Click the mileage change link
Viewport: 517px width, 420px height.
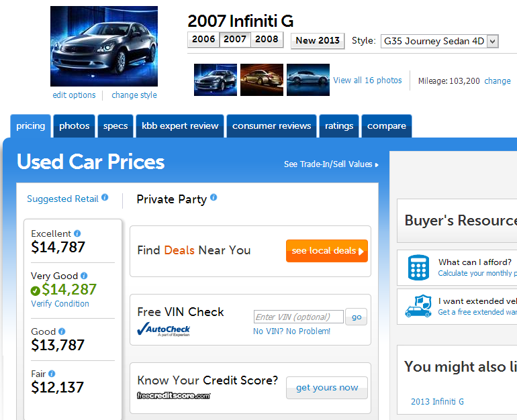[498, 81]
